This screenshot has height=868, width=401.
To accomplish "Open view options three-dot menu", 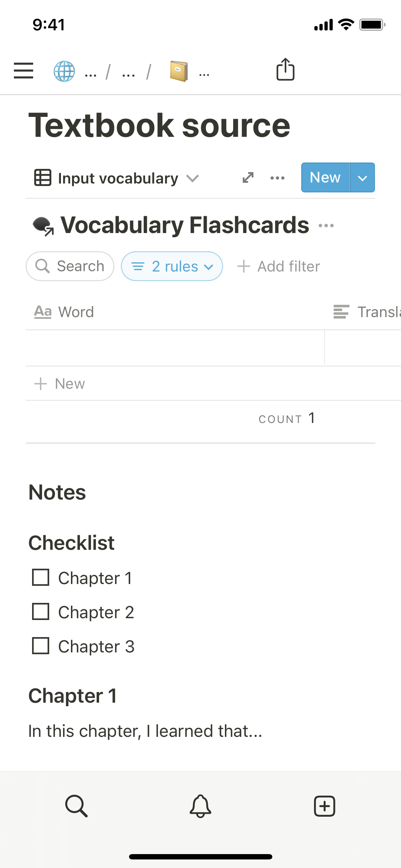I will [x=277, y=178].
